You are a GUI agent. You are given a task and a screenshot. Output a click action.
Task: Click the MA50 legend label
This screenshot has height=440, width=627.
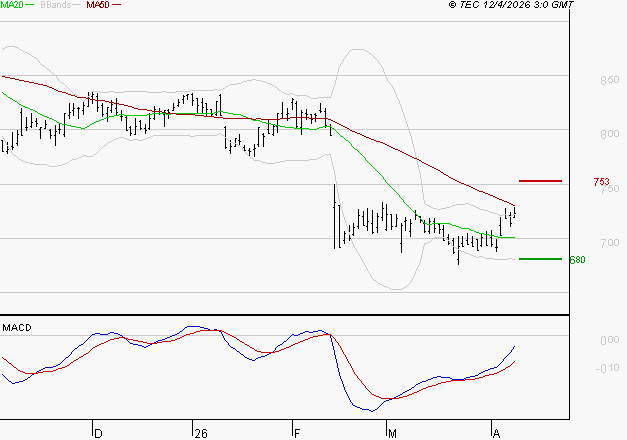[x=98, y=4]
